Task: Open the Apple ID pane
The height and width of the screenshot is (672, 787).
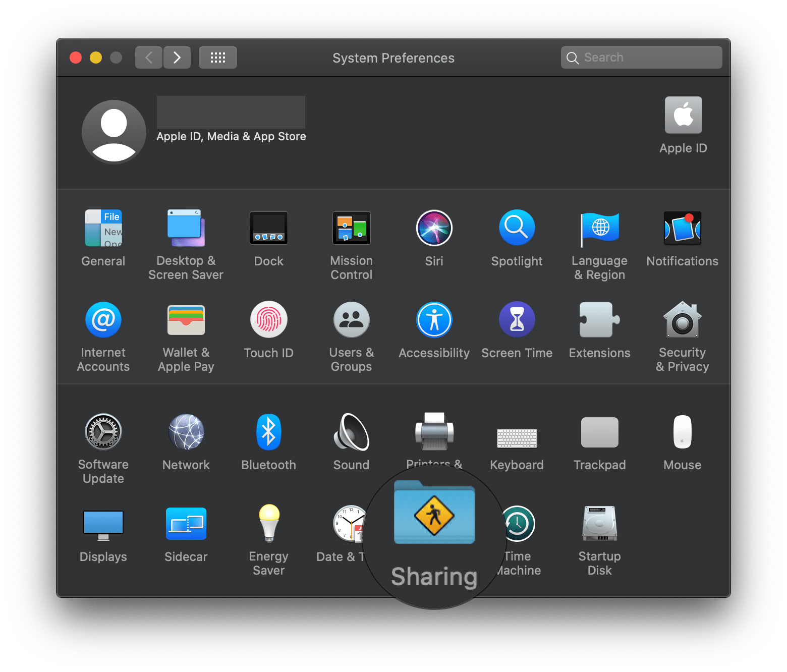Action: [683, 115]
